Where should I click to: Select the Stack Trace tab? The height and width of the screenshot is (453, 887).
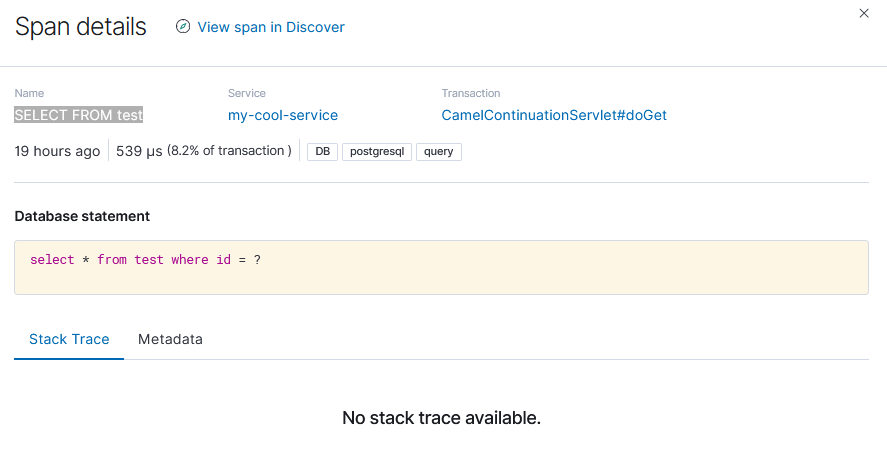[69, 339]
